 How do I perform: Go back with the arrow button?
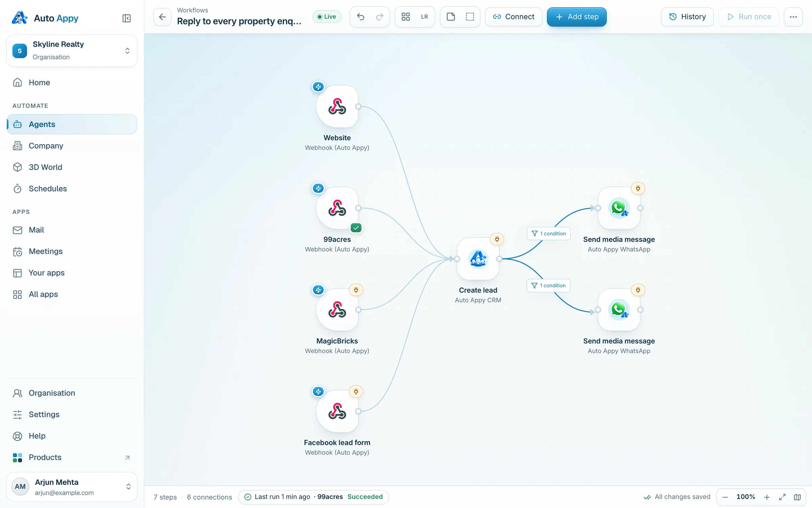click(x=162, y=17)
